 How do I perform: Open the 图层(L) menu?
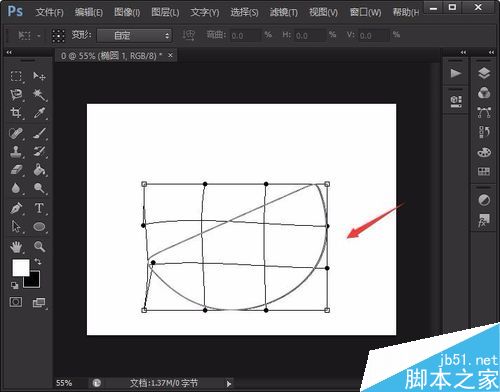point(165,13)
